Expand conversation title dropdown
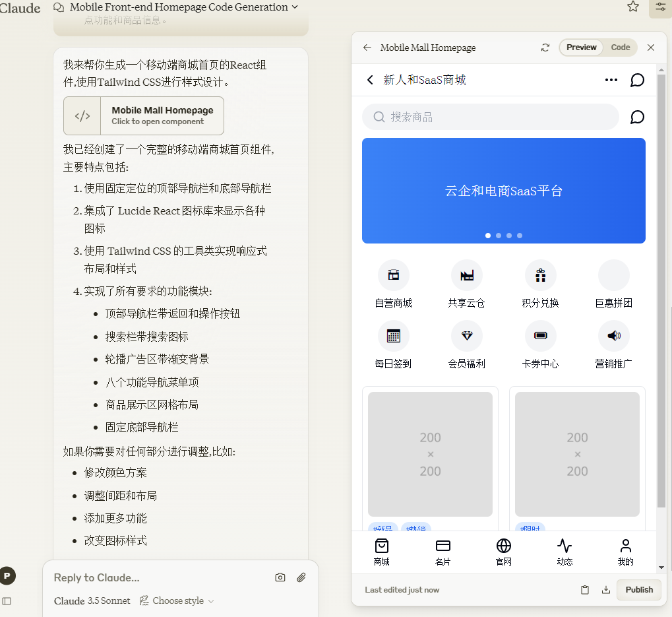 (x=294, y=7)
